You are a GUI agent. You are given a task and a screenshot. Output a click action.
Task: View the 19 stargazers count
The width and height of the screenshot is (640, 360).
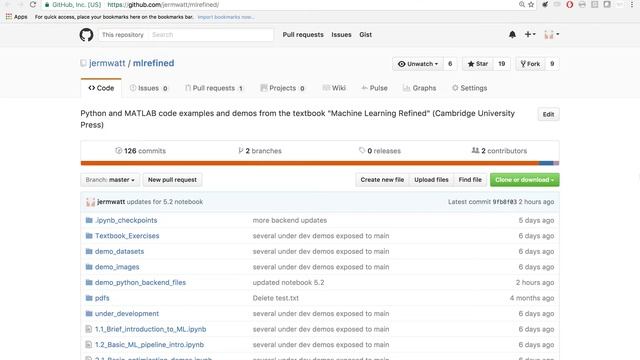pos(502,64)
